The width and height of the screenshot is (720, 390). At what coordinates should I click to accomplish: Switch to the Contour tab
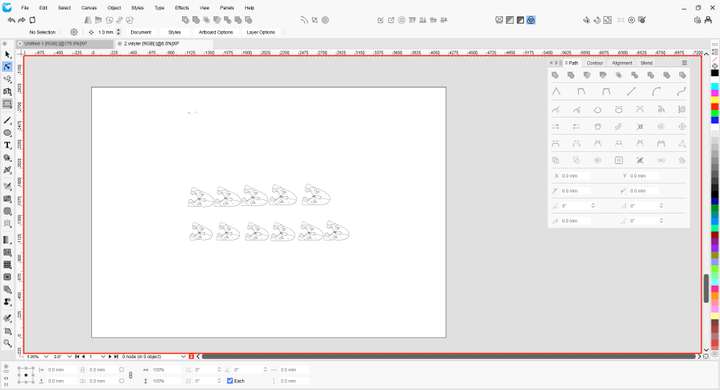tap(595, 63)
